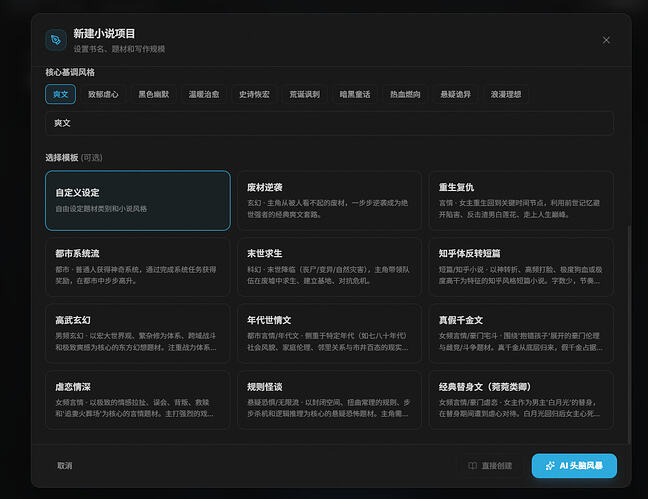
Task: Select the 热血燃向 tone chip
Action: coord(405,94)
